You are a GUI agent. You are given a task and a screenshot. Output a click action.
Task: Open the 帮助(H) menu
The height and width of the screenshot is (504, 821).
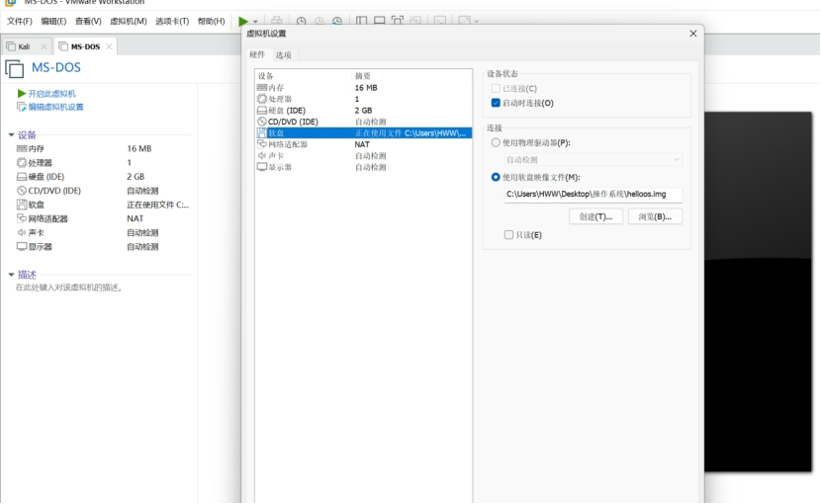pos(211,21)
